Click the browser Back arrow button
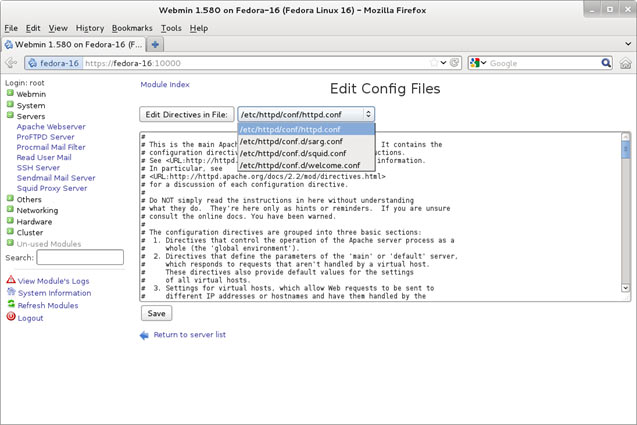Viewport: 637px width, 425px height. tap(11, 63)
